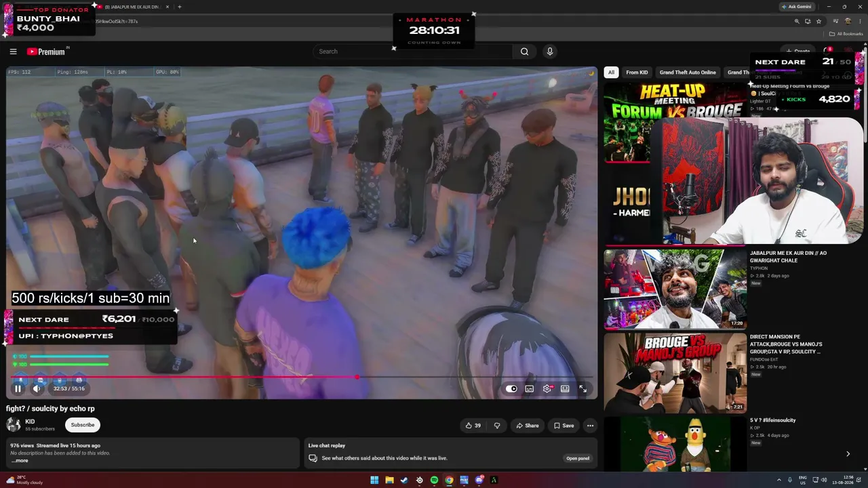Save the video to a playlist

pyautogui.click(x=564, y=426)
